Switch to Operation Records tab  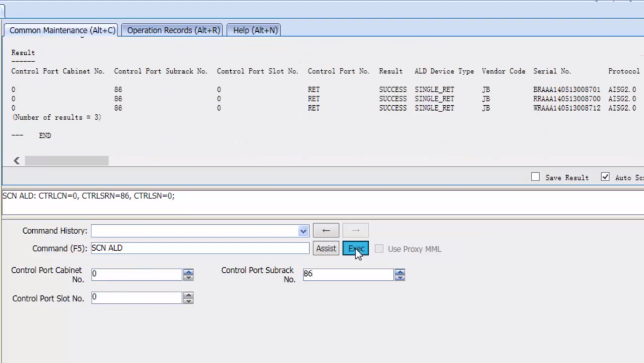173,30
